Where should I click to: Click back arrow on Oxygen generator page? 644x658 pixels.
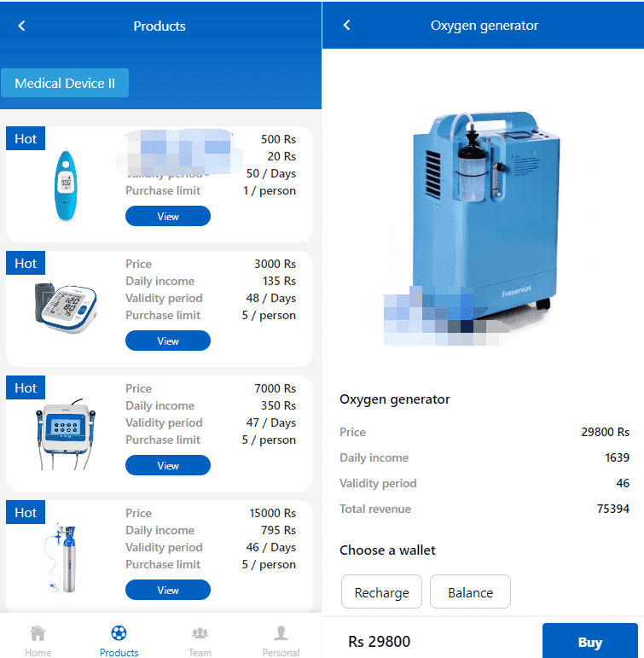(x=347, y=25)
